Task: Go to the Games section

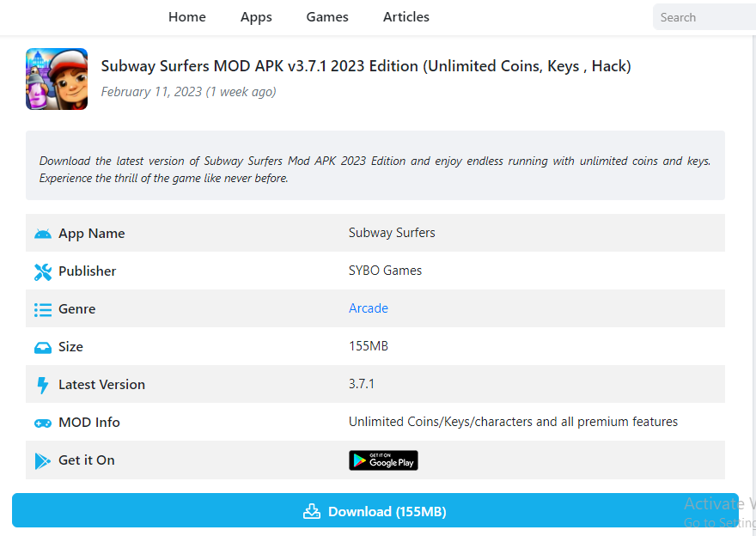Action: 327,17
